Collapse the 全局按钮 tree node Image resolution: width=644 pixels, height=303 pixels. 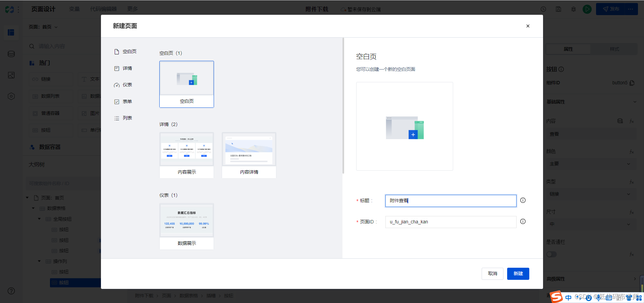39,219
